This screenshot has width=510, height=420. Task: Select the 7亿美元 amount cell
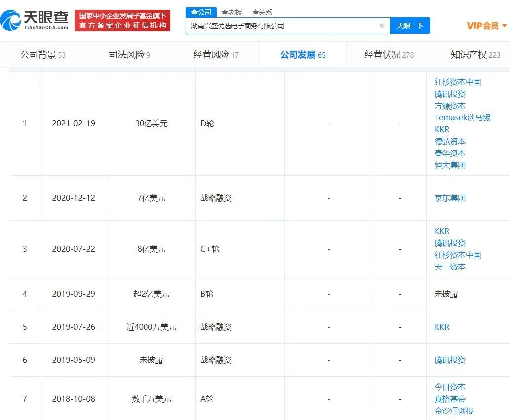[151, 198]
